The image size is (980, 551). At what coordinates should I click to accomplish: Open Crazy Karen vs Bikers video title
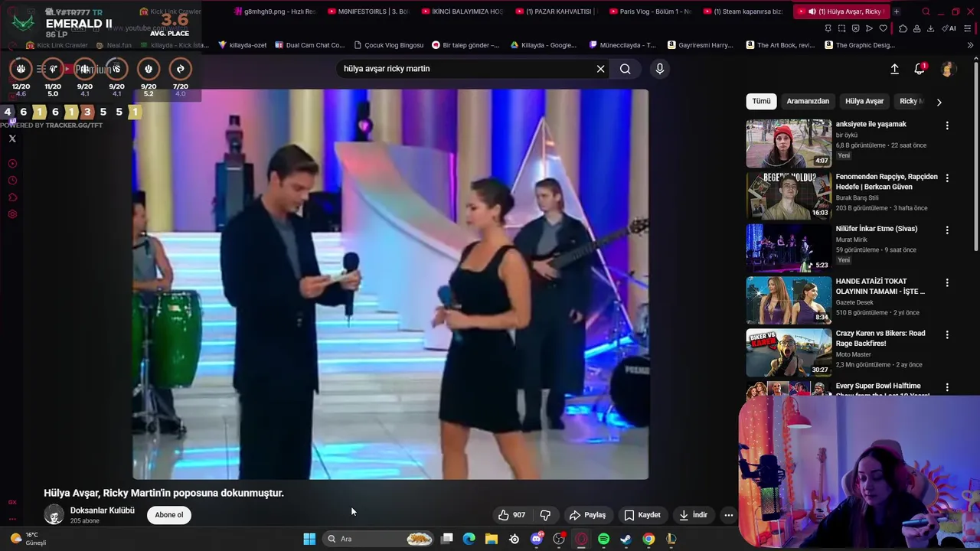click(880, 338)
